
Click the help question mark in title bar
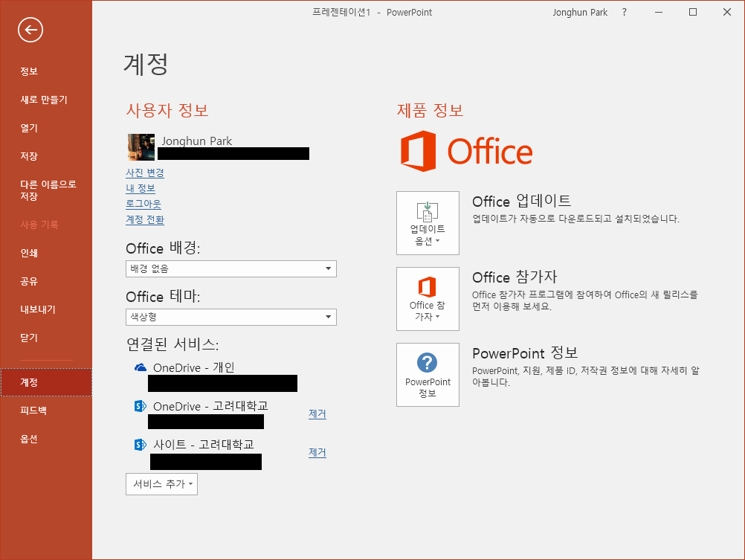coord(625,13)
